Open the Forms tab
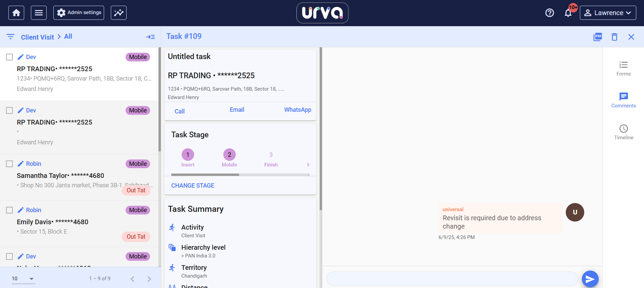The height and width of the screenshot is (288, 644). [x=623, y=68]
